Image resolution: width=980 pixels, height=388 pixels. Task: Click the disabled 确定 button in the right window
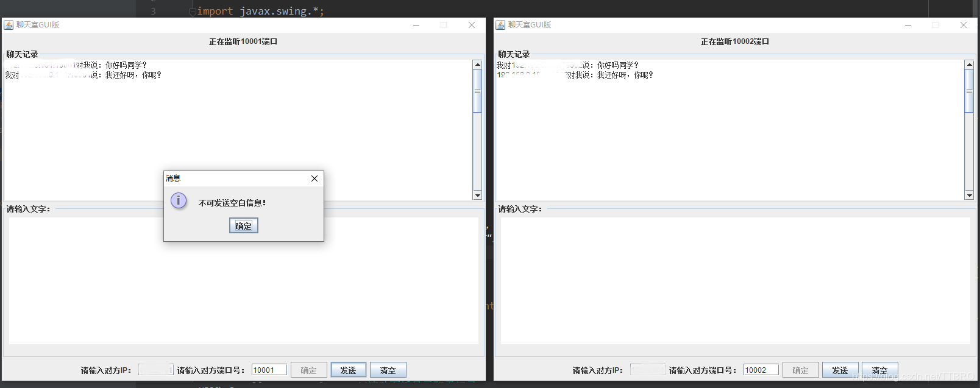[801, 370]
